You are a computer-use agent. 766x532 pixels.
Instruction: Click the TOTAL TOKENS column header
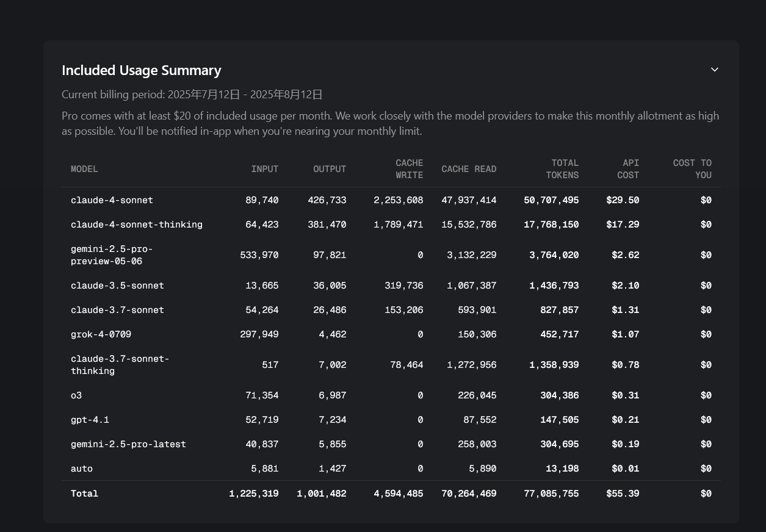562,169
